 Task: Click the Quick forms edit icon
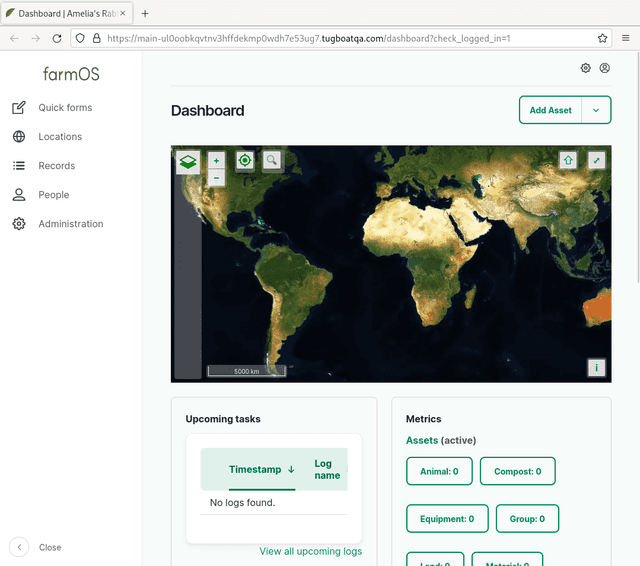(x=19, y=108)
